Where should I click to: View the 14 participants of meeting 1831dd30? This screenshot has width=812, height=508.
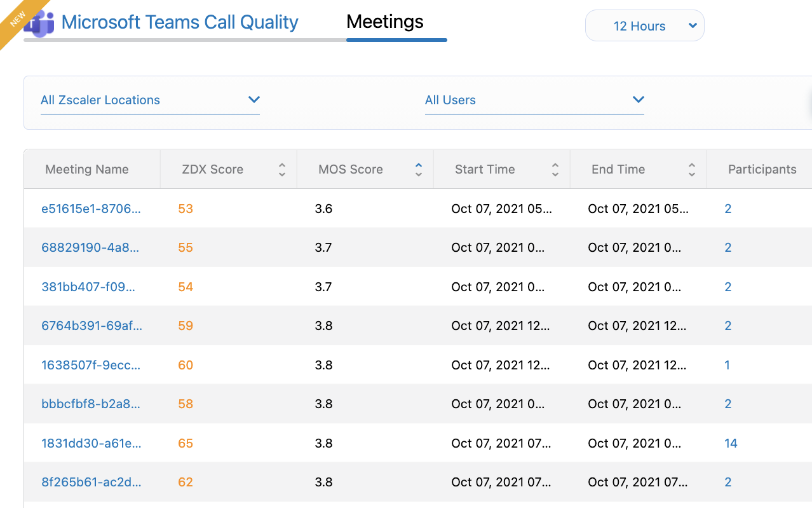(731, 443)
